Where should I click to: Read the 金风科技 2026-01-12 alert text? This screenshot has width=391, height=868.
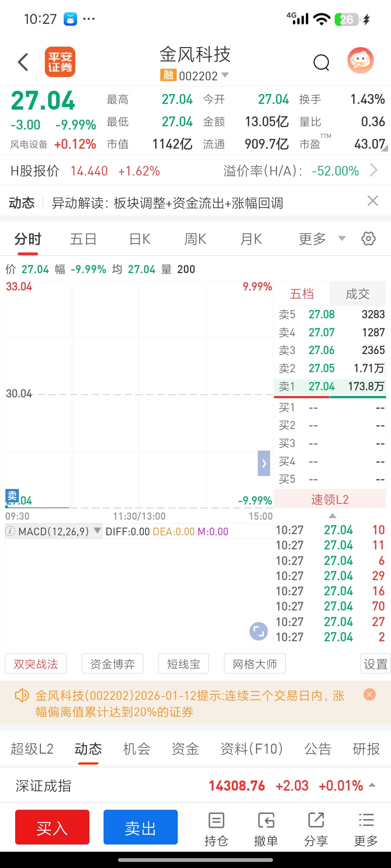[190, 703]
